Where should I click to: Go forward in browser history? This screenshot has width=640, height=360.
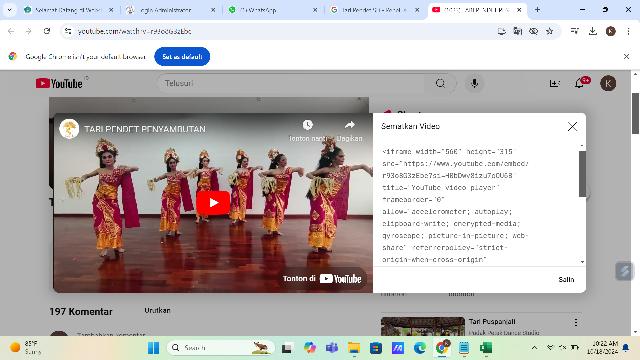point(29,31)
